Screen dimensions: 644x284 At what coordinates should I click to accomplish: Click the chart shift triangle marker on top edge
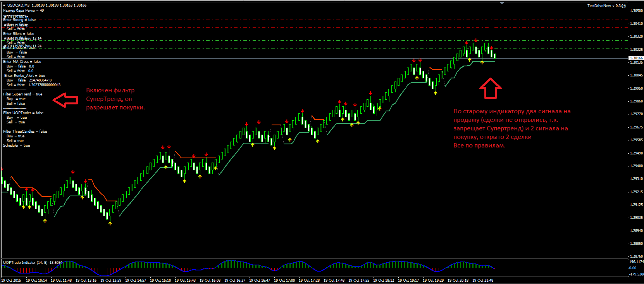(x=502, y=3)
